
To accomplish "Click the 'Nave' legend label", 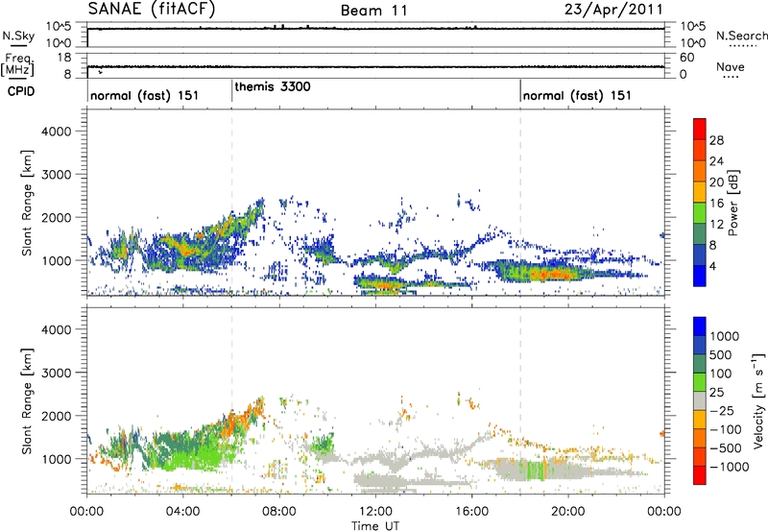I will (731, 66).
